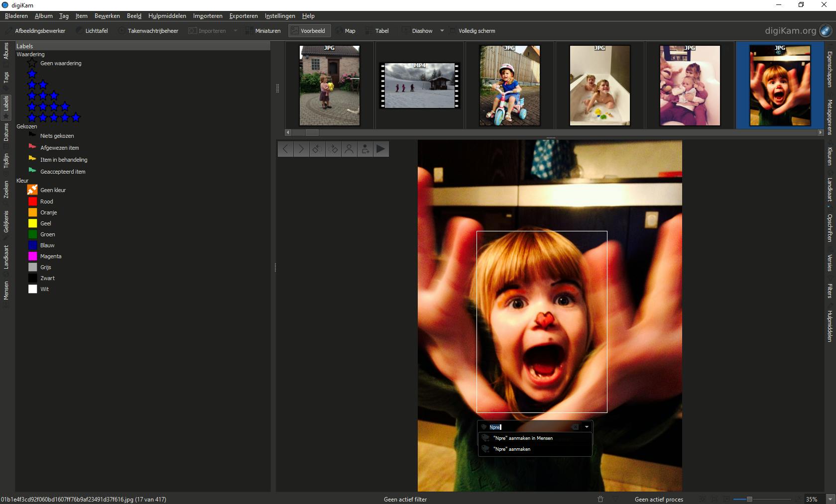Screen dimensions: 836x504
Task: Click the trash icon in status bar
Action: coord(600,499)
